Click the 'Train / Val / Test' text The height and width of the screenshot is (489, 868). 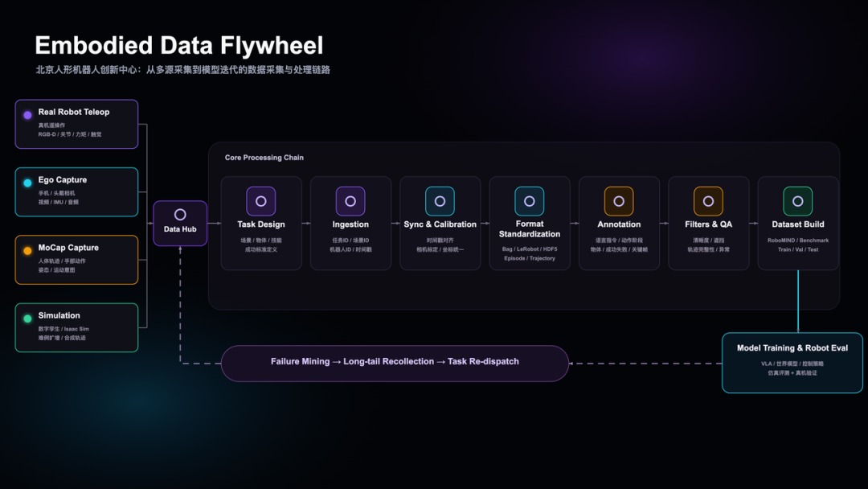click(798, 250)
